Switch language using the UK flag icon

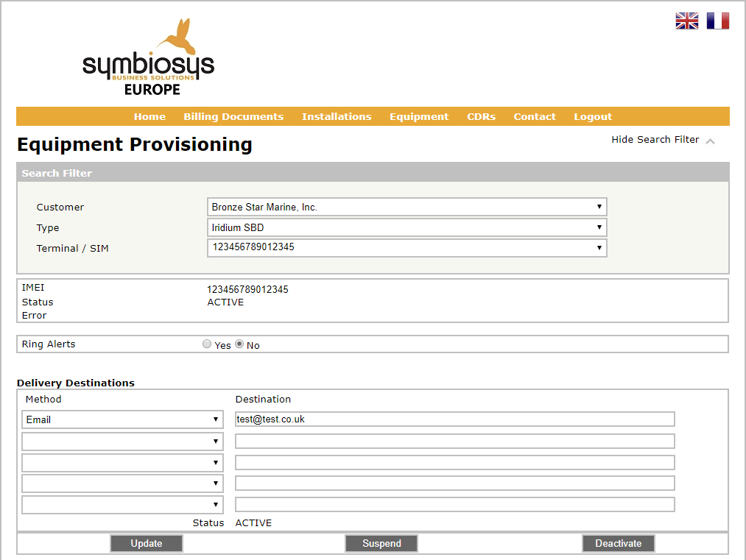coord(686,21)
